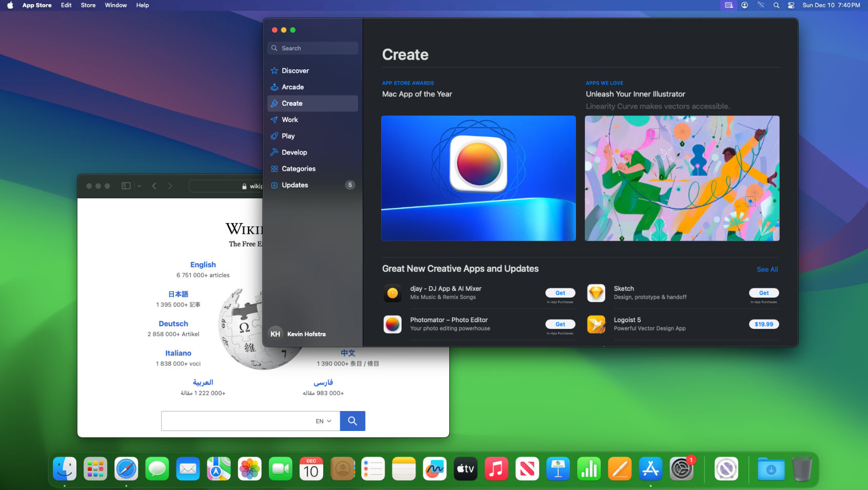The image size is (868, 490).
Task: Expand the EN language selector on Wikipedia
Action: 322,421
